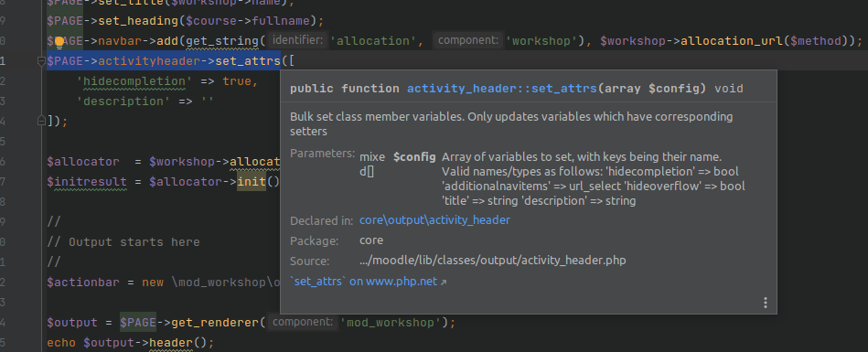Open core\output\activity_header declaration link
Viewport: 868px width, 352px height.
[x=434, y=220]
